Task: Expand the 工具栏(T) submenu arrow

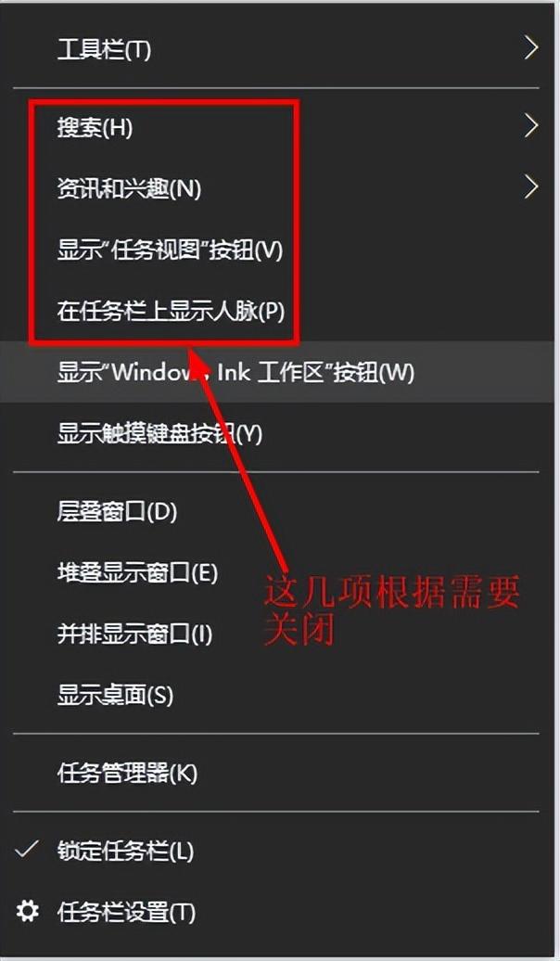Action: coord(531,48)
